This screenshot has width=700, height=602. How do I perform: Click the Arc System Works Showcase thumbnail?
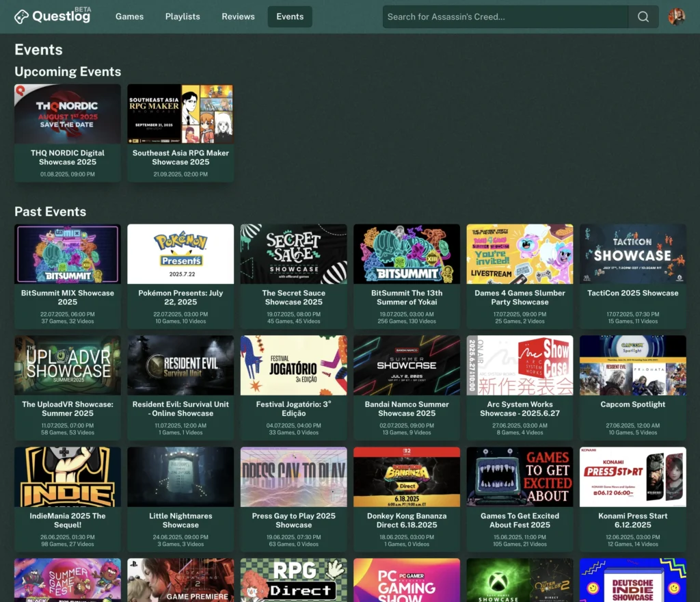[x=520, y=365]
